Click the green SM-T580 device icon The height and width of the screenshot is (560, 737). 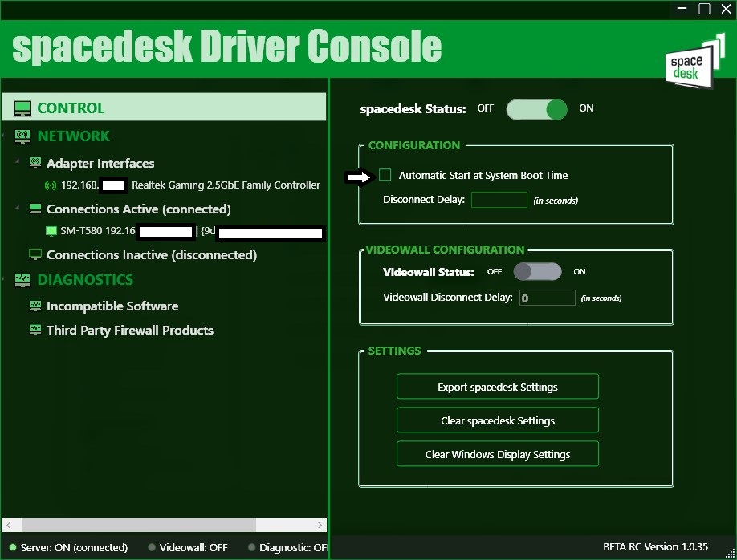(51, 231)
